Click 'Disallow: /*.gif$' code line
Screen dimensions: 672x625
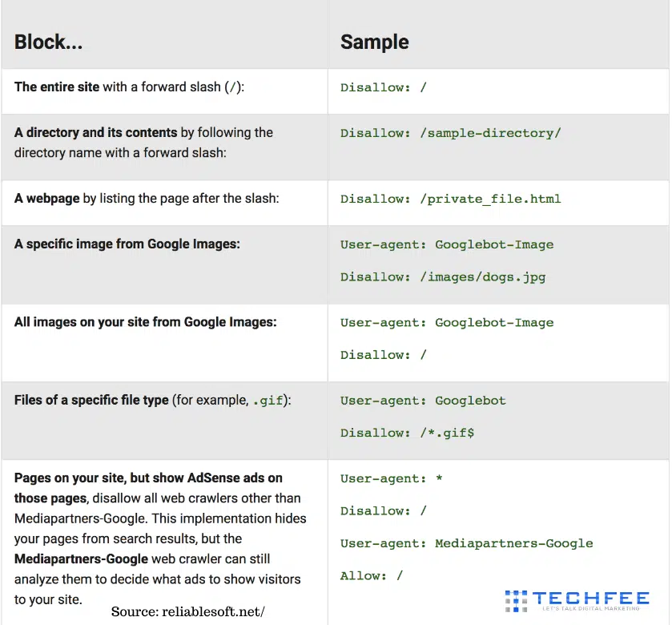pos(407,433)
